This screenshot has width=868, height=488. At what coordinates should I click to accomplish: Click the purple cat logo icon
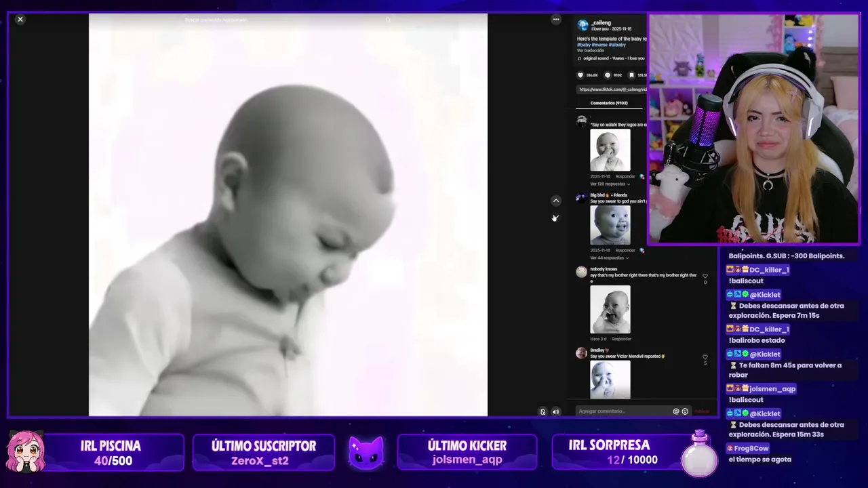[366, 453]
